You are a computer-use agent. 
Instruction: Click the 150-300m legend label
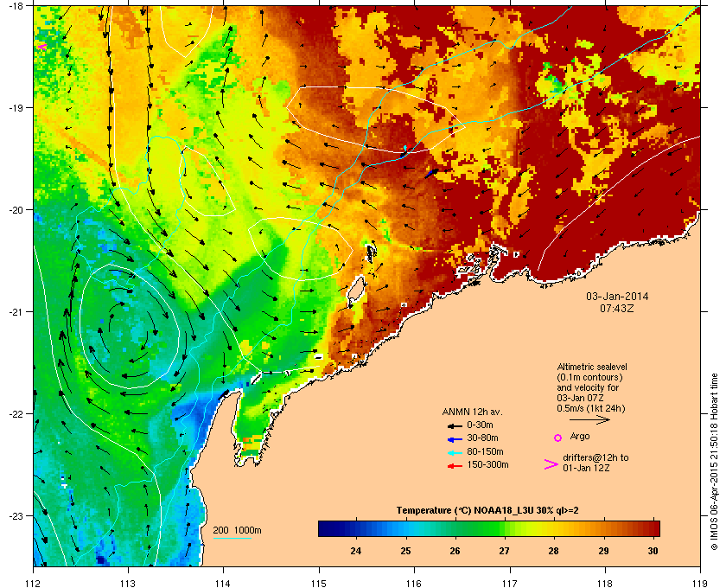coord(487,464)
